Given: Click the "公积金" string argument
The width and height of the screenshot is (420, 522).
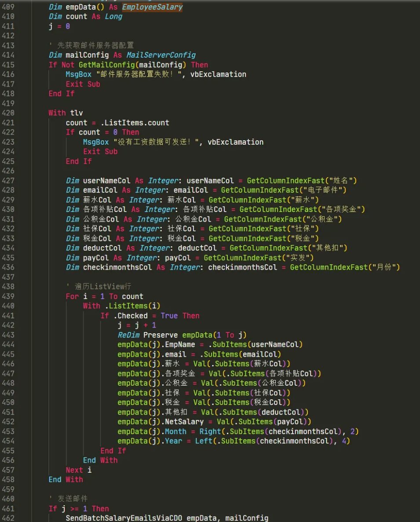Looking at the screenshot, I should (321, 219).
